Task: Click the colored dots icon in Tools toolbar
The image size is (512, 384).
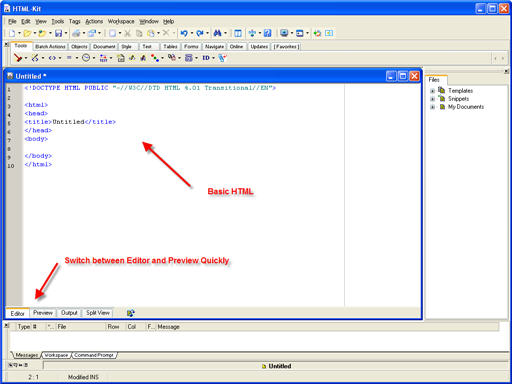Action: pyautogui.click(x=155, y=58)
